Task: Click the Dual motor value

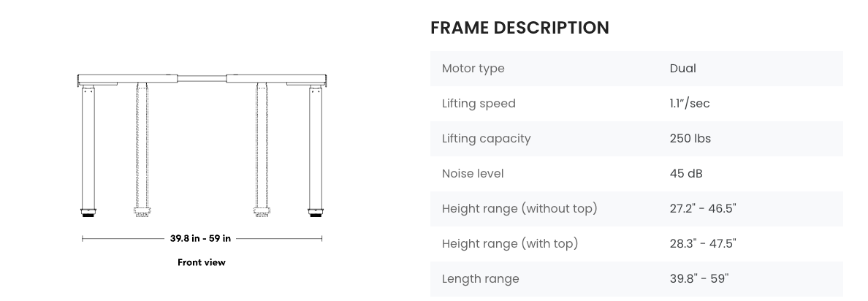Action: [x=682, y=69]
